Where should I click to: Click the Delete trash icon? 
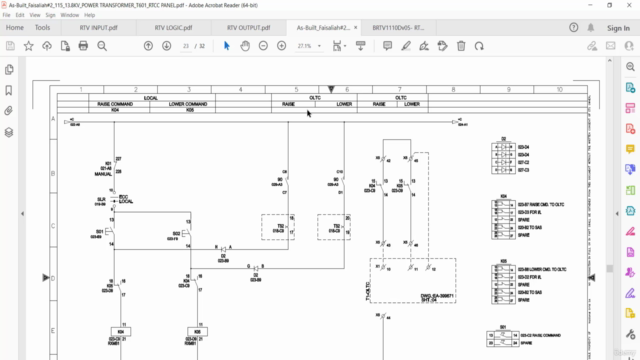click(461, 46)
